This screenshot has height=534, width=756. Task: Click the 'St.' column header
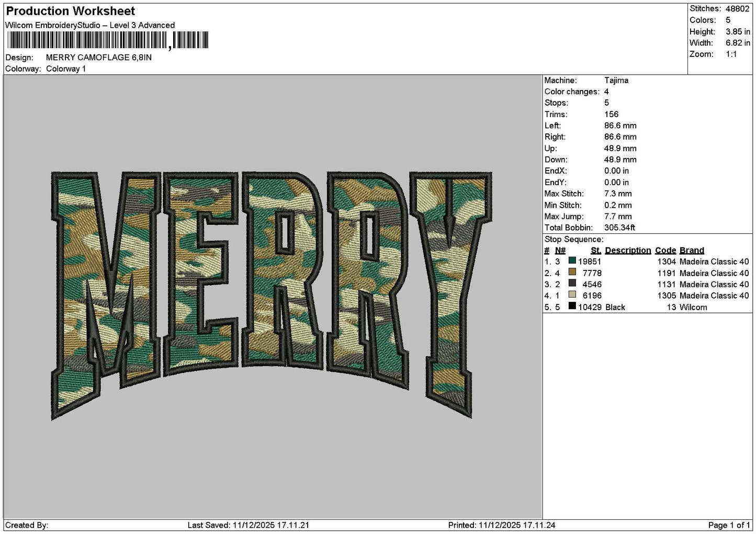click(x=596, y=251)
